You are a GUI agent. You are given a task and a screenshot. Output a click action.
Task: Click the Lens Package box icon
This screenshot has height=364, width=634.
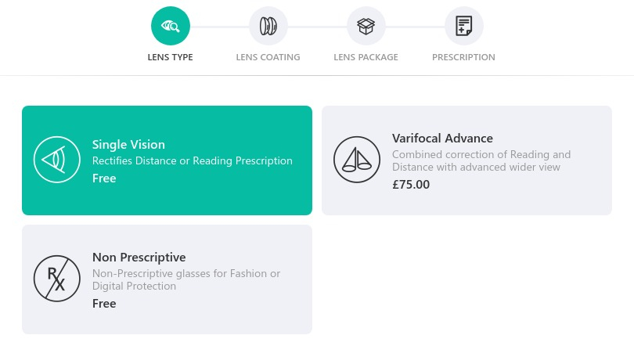pos(366,26)
